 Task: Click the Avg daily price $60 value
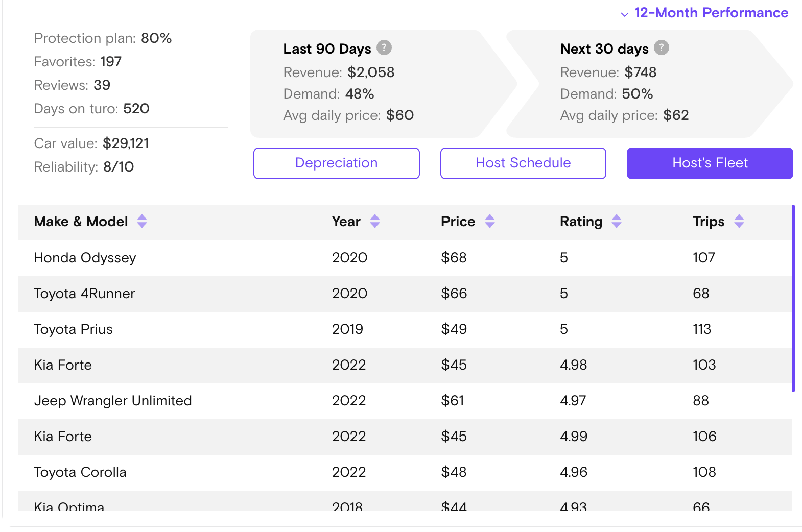[400, 115]
